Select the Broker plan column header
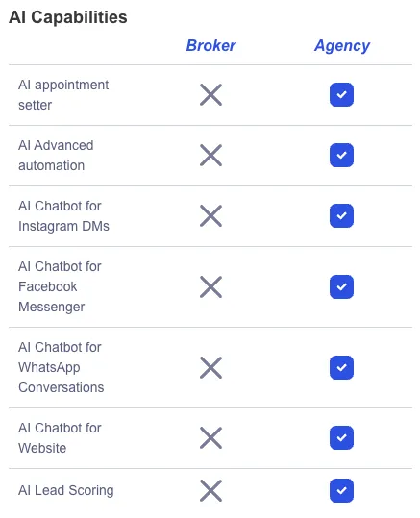Image resolution: width=420 pixels, height=518 pixels. point(210,45)
